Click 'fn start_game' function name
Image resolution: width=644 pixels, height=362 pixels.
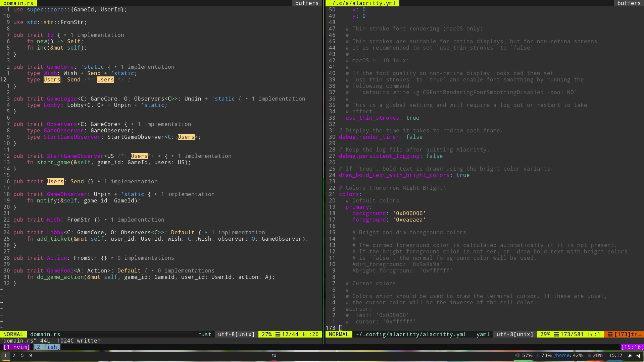coord(54,162)
